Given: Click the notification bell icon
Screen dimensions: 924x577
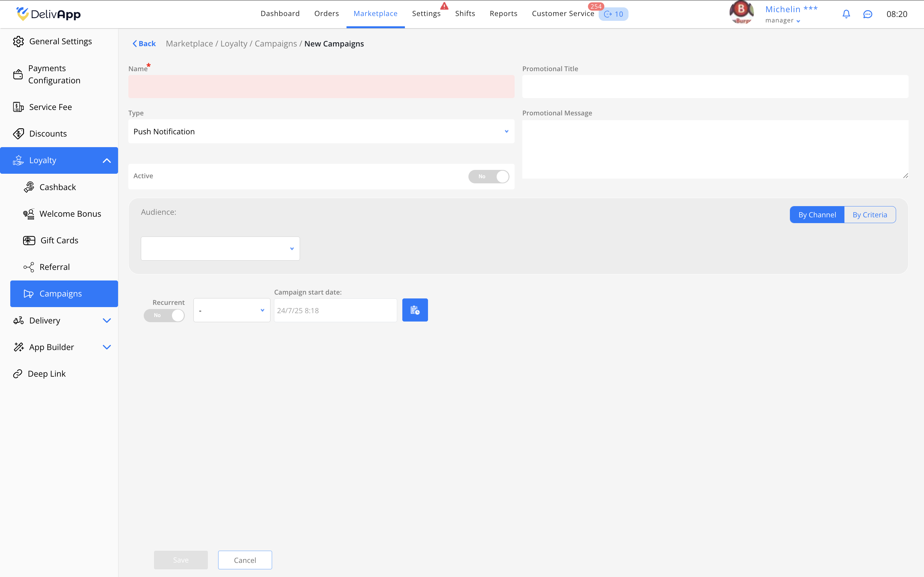Looking at the screenshot, I should click(x=846, y=14).
